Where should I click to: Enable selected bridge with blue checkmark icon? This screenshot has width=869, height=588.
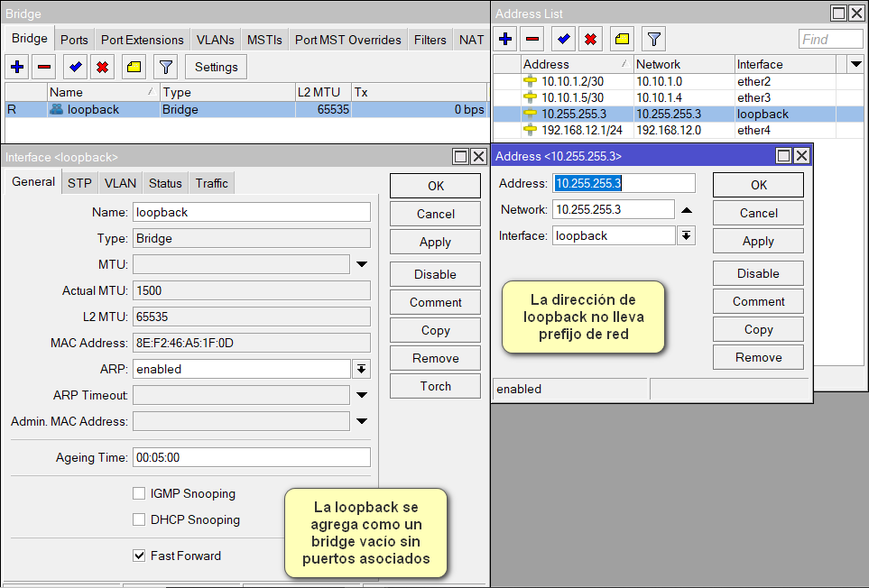click(75, 67)
